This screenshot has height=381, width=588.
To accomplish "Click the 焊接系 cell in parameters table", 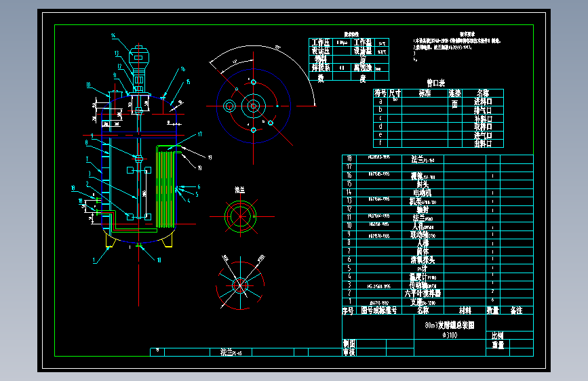I will point(321,68).
